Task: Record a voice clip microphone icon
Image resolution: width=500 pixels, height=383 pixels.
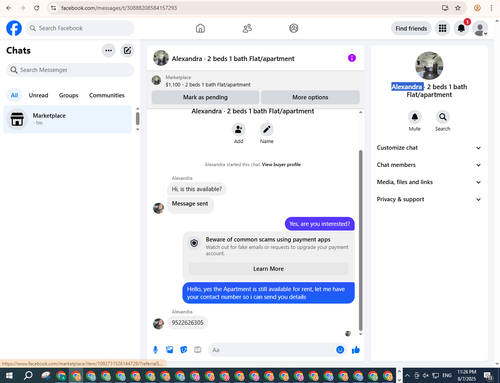Action: point(155,350)
